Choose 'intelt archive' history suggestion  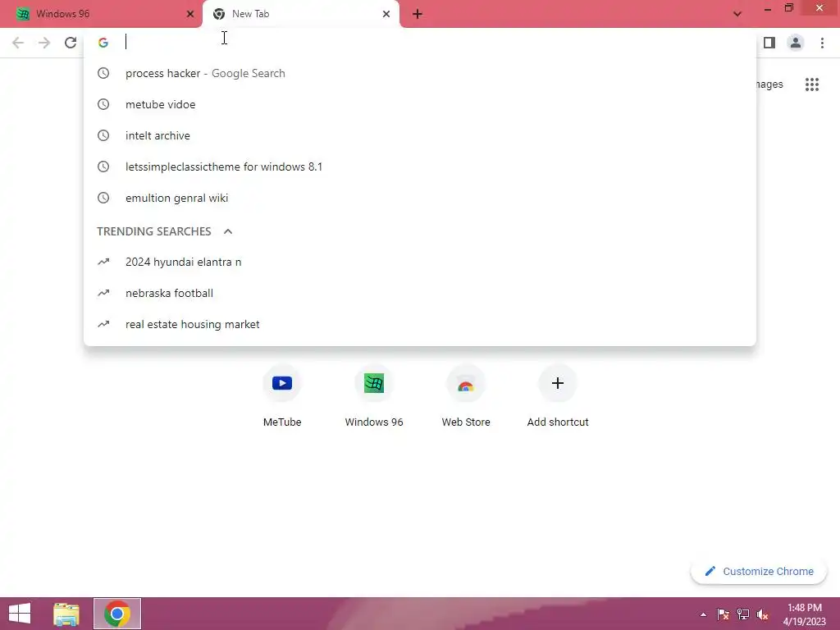[419, 135]
